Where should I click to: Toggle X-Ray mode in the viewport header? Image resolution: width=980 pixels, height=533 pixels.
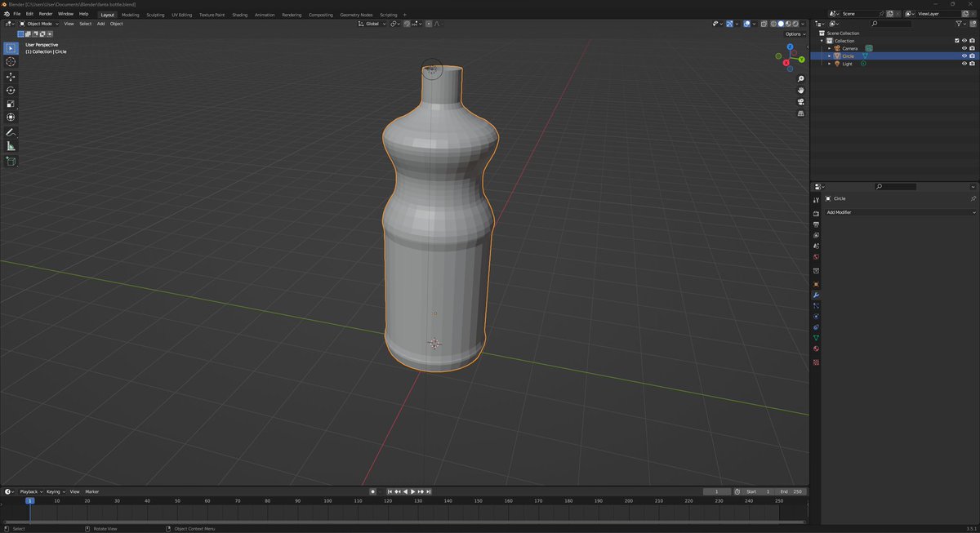[764, 24]
